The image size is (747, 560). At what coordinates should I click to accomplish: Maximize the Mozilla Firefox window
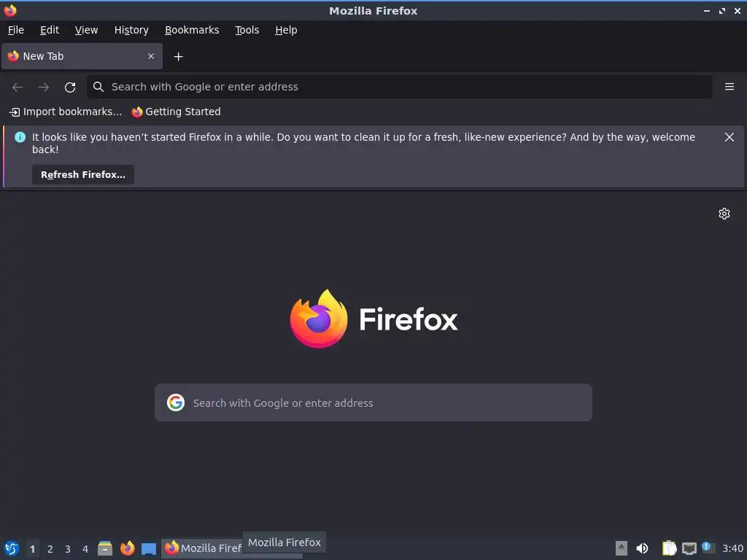(x=722, y=10)
